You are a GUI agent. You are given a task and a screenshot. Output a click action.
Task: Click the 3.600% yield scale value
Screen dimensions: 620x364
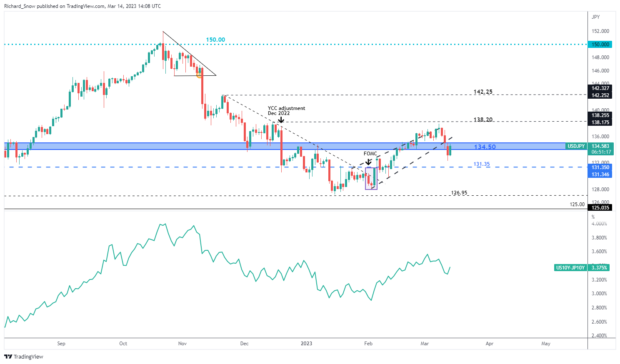(599, 252)
